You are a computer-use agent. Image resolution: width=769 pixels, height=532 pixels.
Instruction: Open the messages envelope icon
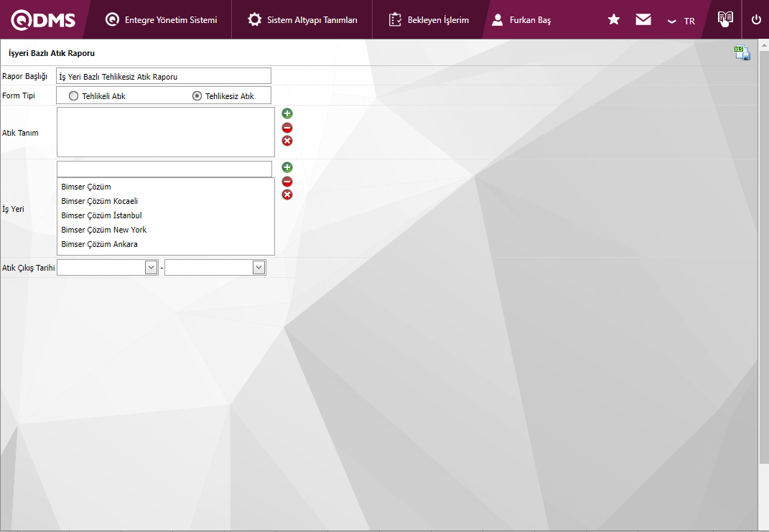click(643, 19)
